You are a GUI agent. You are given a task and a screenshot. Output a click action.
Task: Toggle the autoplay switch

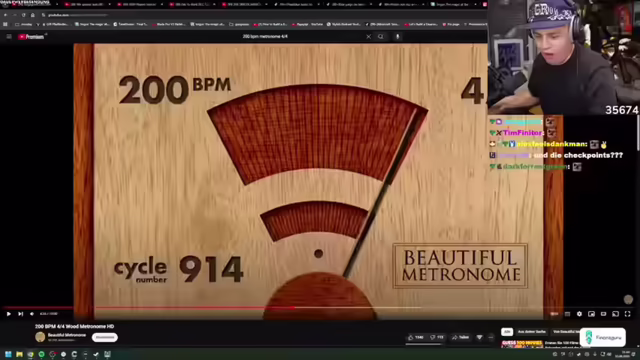pos(554,314)
